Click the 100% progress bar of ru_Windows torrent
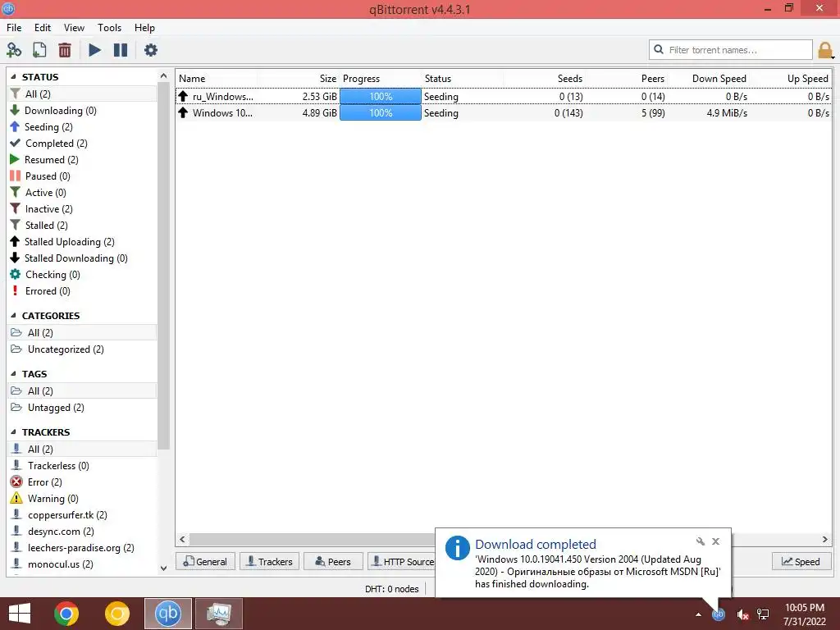 point(381,97)
